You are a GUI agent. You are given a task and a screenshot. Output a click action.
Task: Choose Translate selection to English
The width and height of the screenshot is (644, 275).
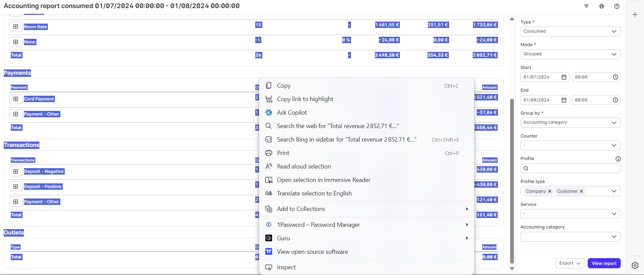pyautogui.click(x=367, y=193)
